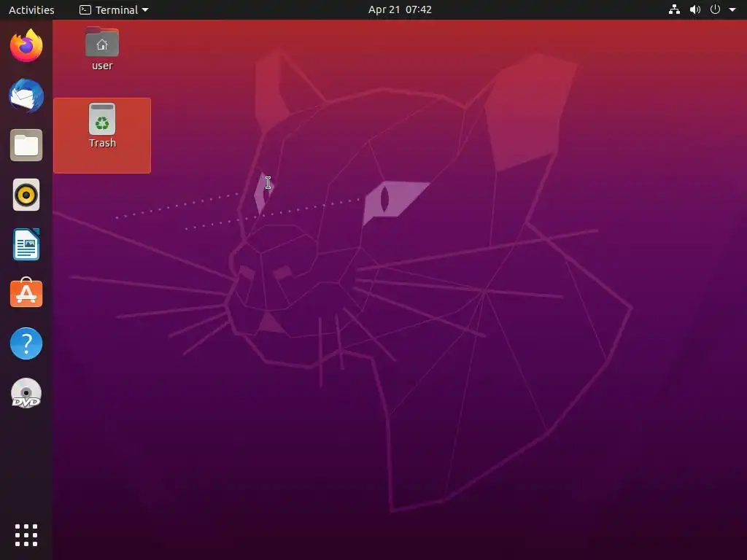
Task: Open LibreOffice Writer from the dock
Action: tap(26, 244)
